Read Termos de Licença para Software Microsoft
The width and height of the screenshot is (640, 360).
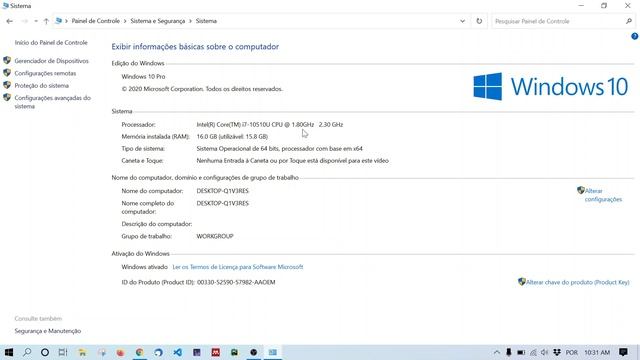(238, 267)
